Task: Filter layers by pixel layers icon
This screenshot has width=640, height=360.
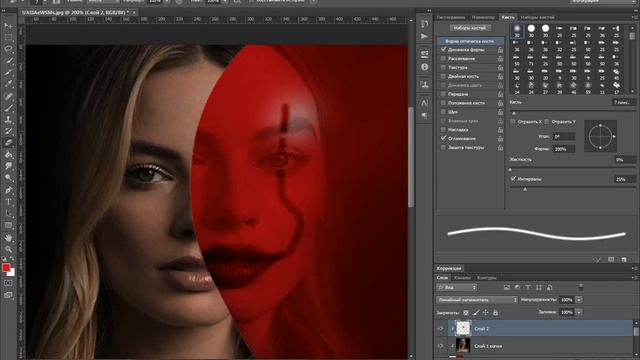Action: (x=507, y=287)
